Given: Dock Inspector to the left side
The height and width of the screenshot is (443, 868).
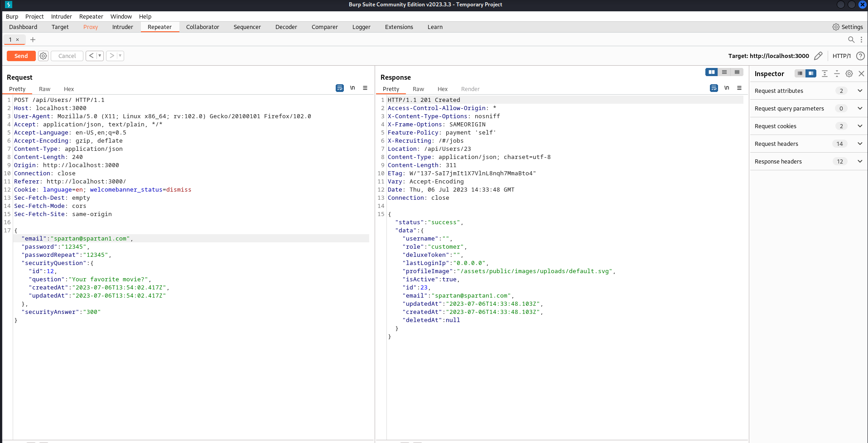Looking at the screenshot, I should (800, 73).
